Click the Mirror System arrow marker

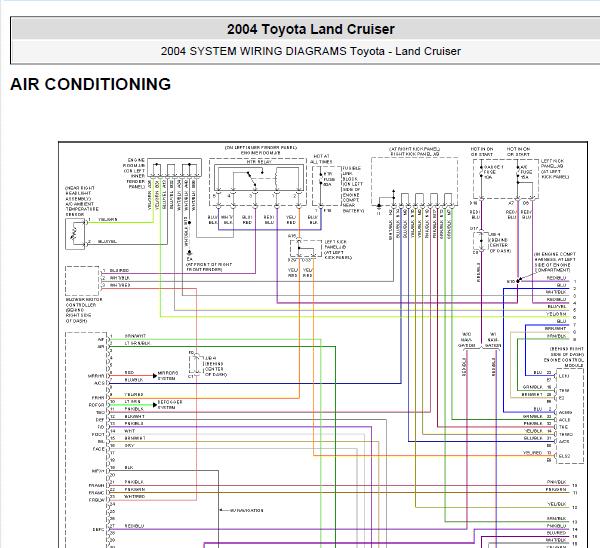pyautogui.click(x=155, y=376)
